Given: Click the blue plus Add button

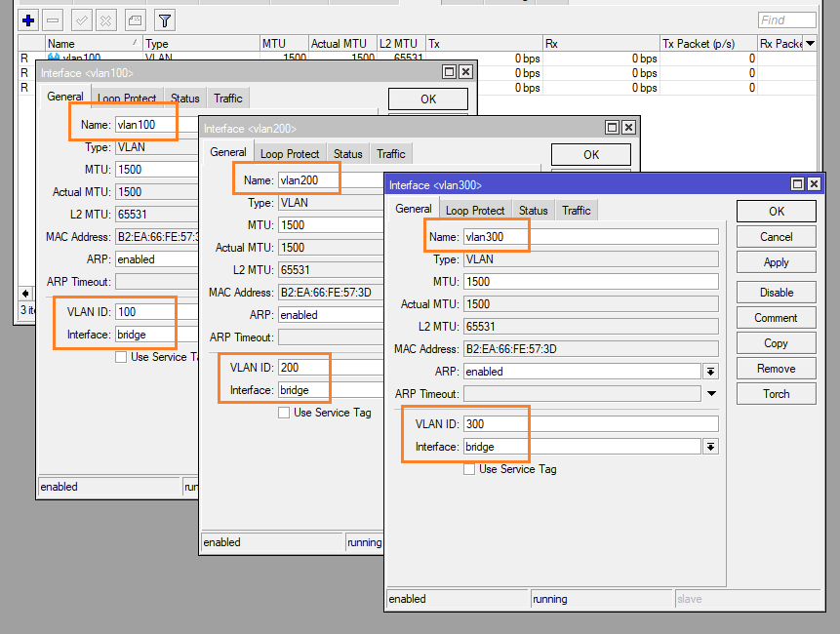Looking at the screenshot, I should 28,20.
